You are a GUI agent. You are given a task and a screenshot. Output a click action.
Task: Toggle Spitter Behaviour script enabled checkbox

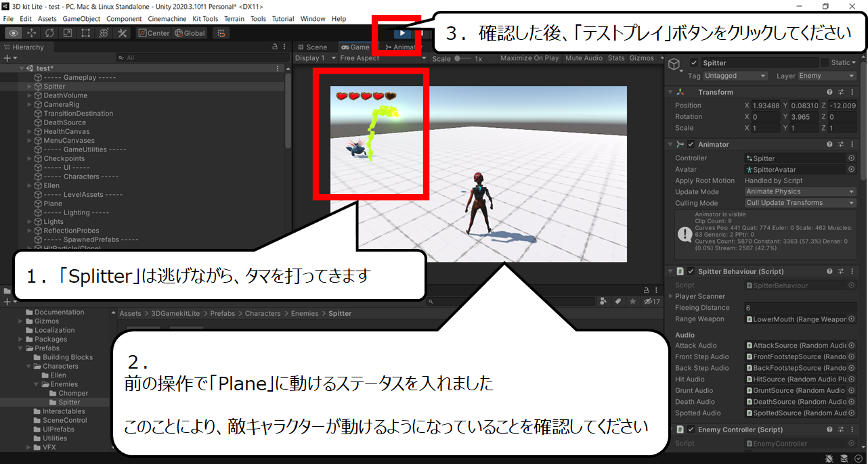coord(691,271)
